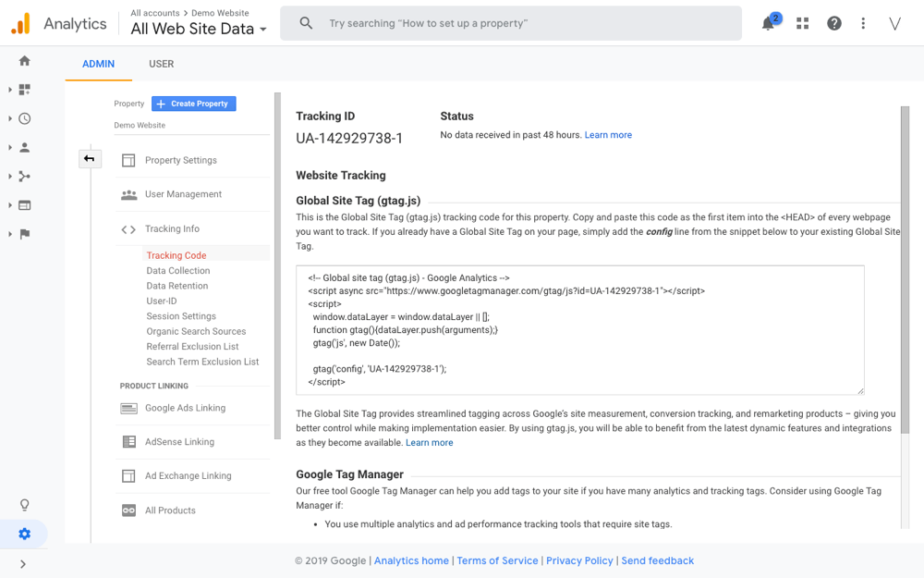Open the user account avatar
The height and width of the screenshot is (578, 924).
(894, 24)
